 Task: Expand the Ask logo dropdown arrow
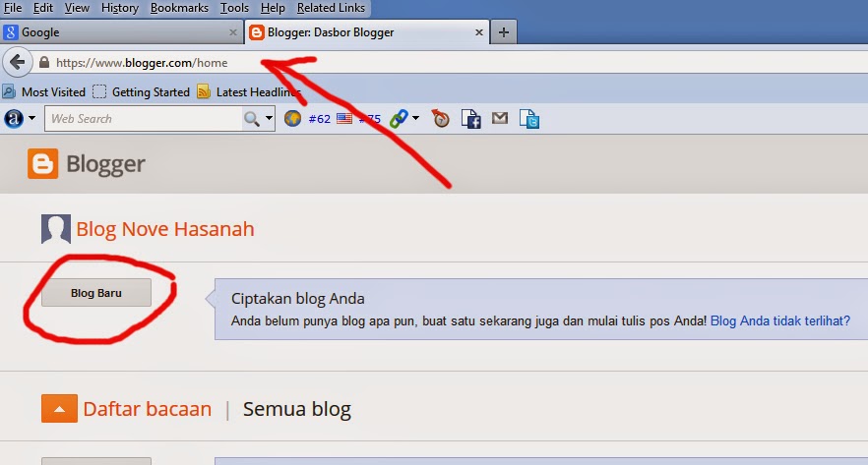(x=32, y=118)
